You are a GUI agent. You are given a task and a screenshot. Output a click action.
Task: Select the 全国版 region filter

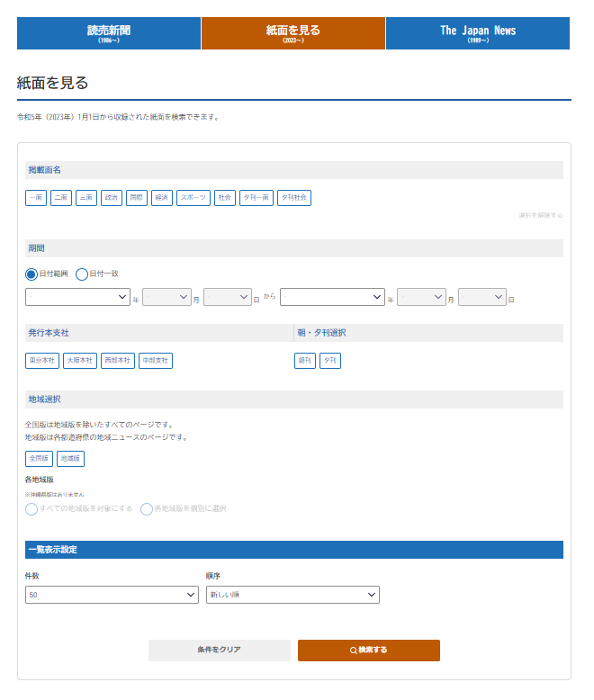point(39,459)
